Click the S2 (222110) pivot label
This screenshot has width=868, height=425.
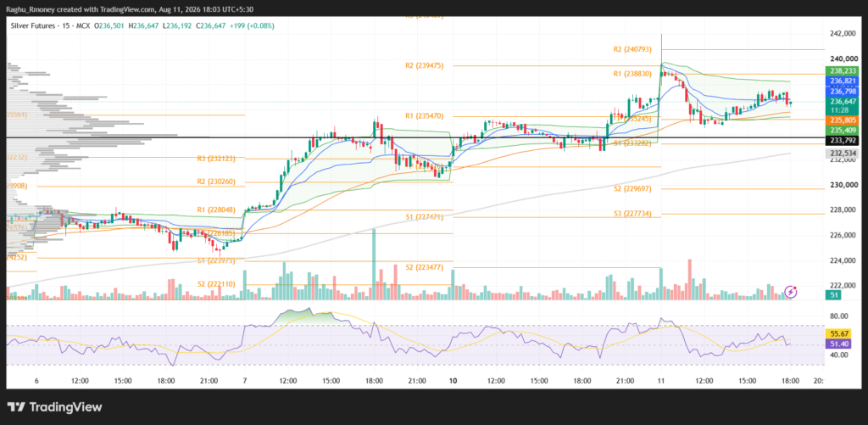tap(217, 283)
